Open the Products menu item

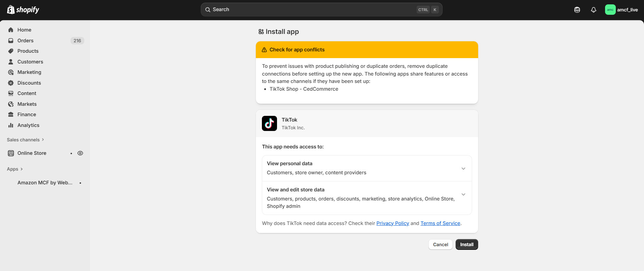(28, 51)
